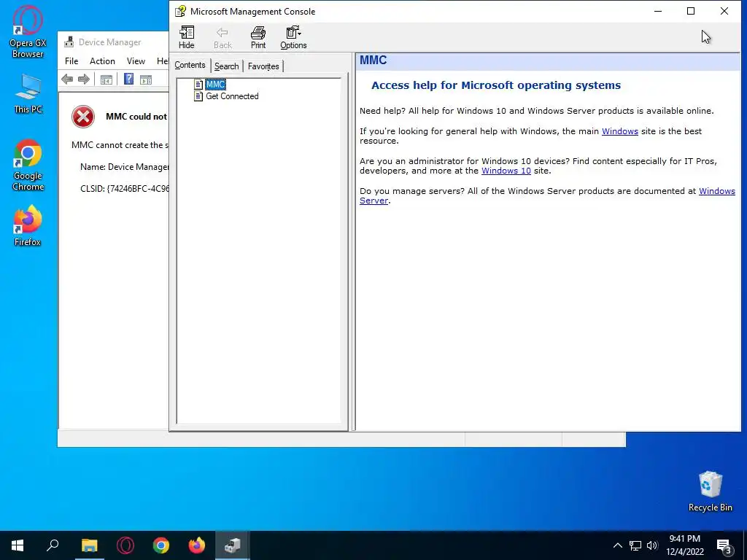Click the 'MMC could not' error heading

[x=136, y=117]
